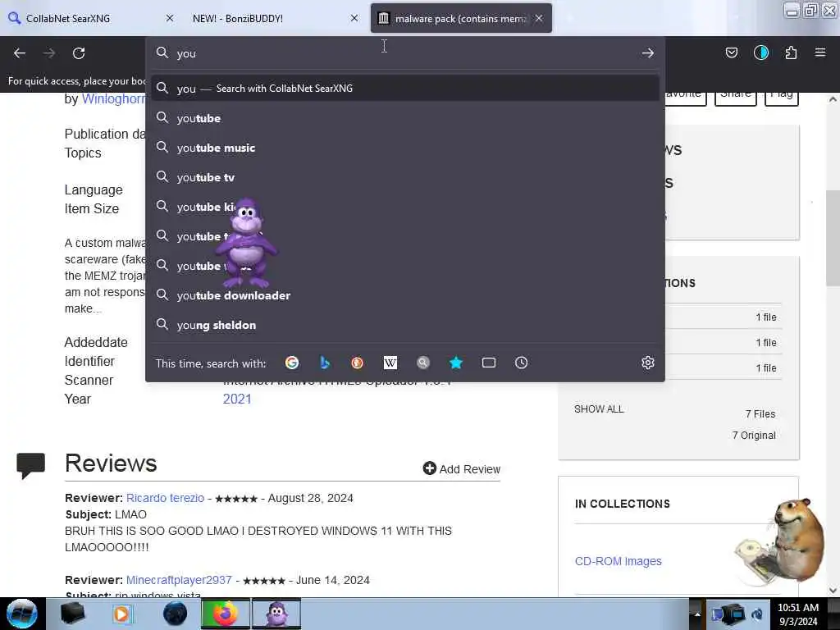Open the CD-ROM Images collection link

point(619,561)
